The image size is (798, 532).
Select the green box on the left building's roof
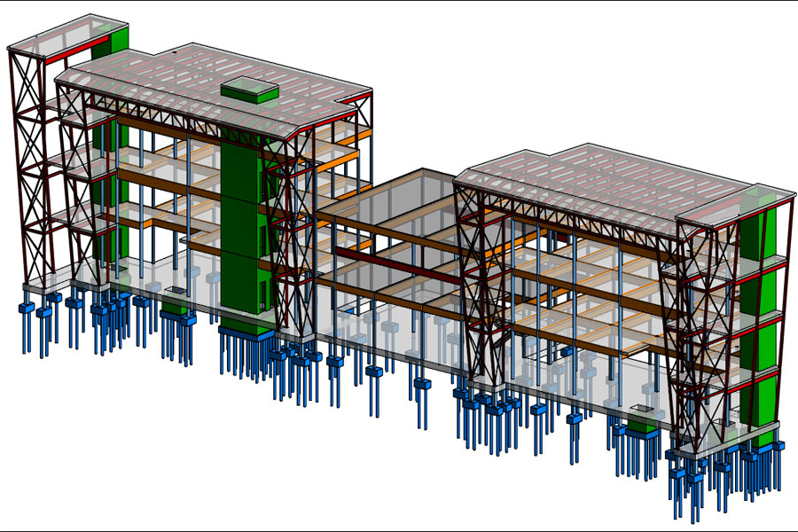pos(250,90)
